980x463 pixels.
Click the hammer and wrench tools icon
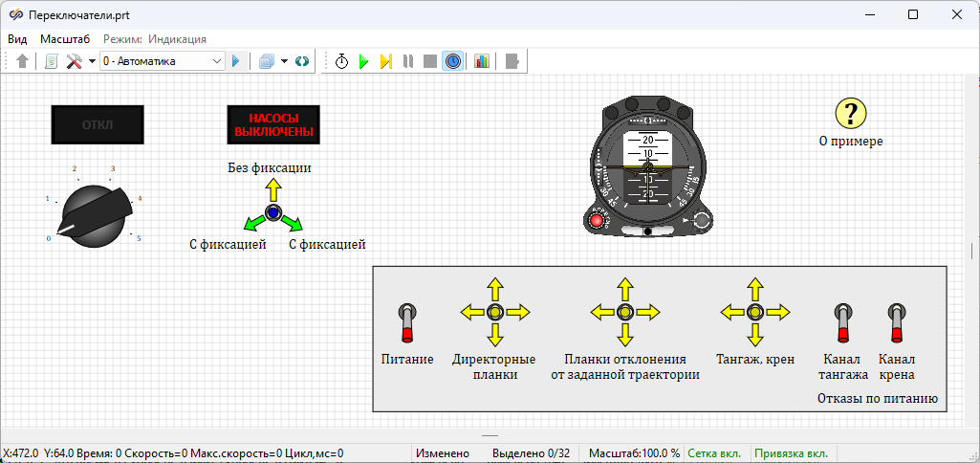74,61
